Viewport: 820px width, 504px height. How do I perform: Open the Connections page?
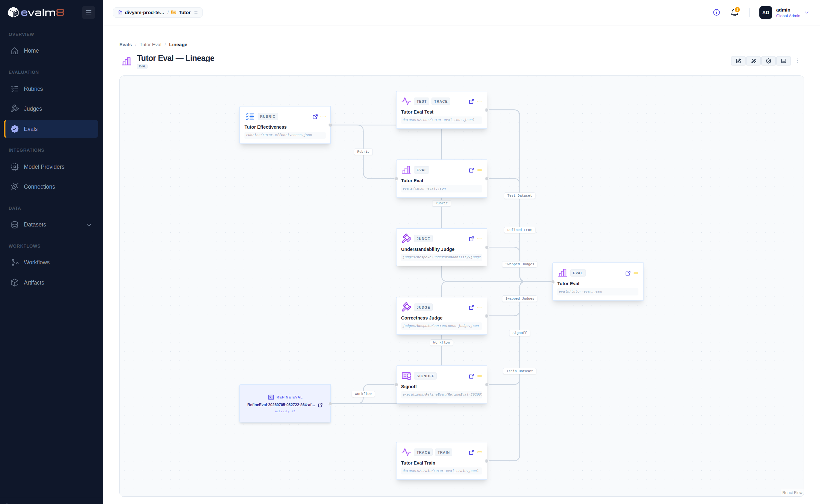(x=51, y=187)
